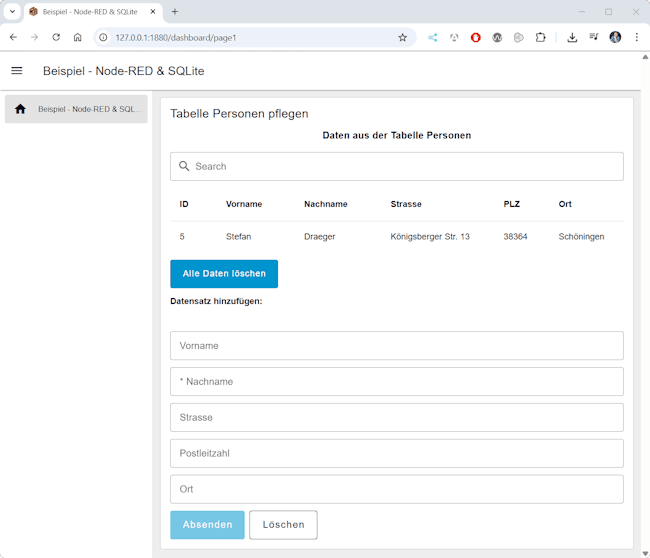The width and height of the screenshot is (650, 558).
Task: Click the Alle Daten löschen button
Action: 224,274
